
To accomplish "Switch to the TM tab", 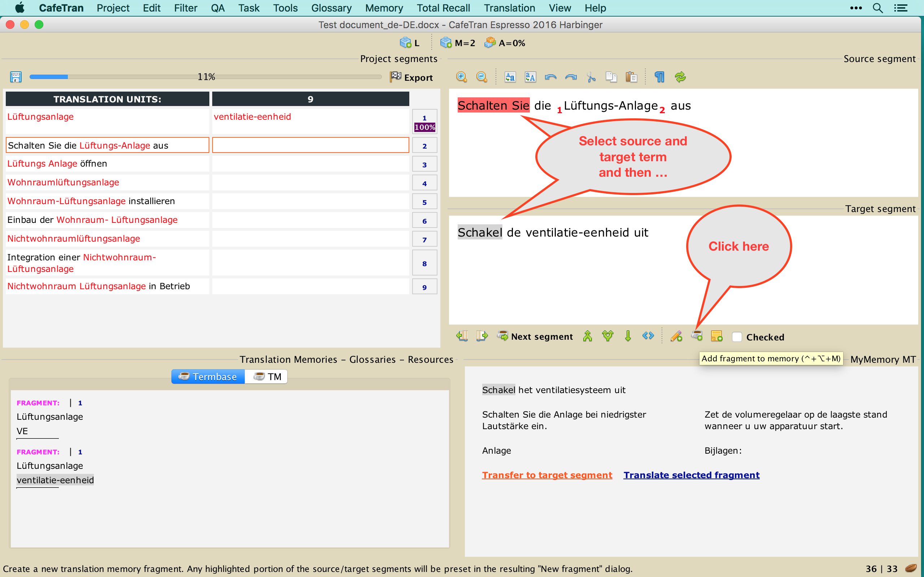I will pos(267,376).
